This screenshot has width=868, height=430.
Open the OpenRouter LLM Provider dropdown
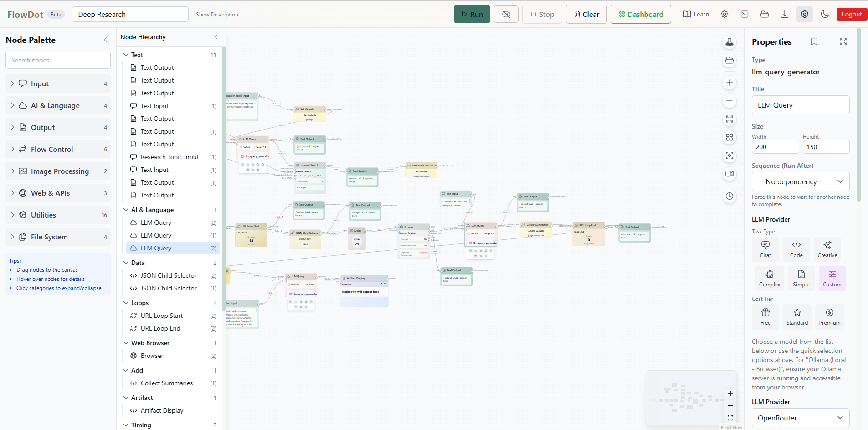pos(800,418)
